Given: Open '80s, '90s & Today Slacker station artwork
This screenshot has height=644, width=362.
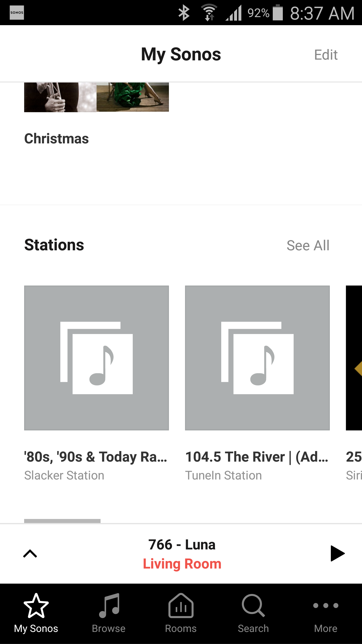Looking at the screenshot, I should click(x=97, y=358).
